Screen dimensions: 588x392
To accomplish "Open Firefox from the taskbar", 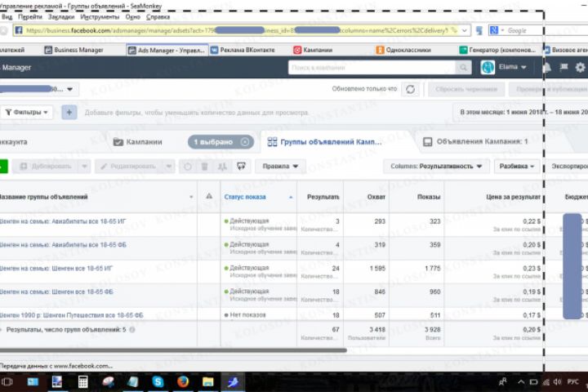I will click(183, 382).
